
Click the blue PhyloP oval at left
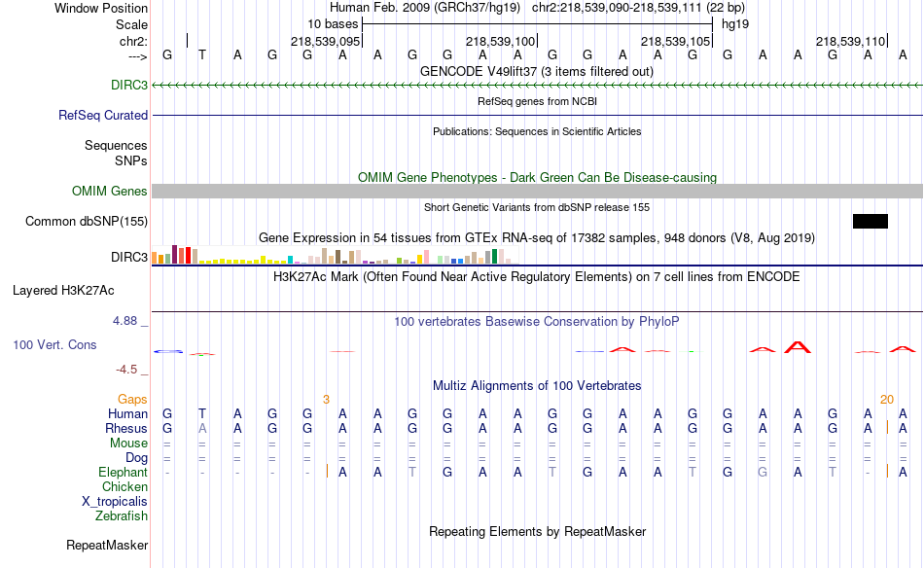(168, 352)
